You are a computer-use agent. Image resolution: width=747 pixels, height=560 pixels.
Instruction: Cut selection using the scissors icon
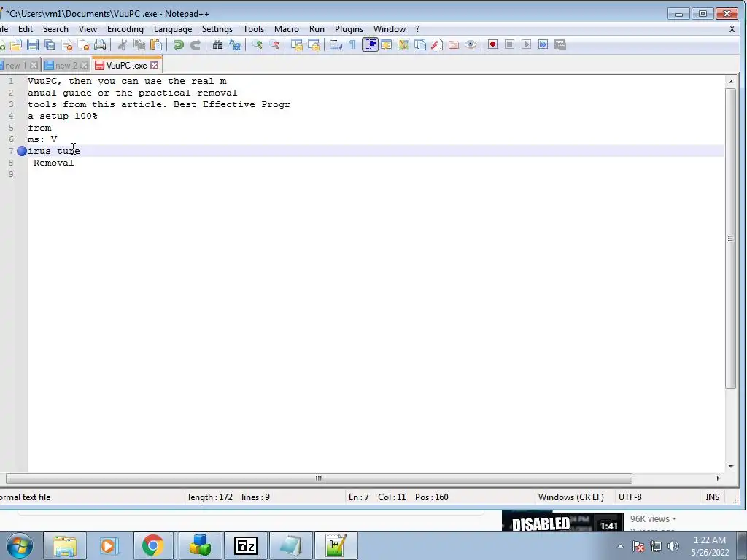tap(123, 44)
